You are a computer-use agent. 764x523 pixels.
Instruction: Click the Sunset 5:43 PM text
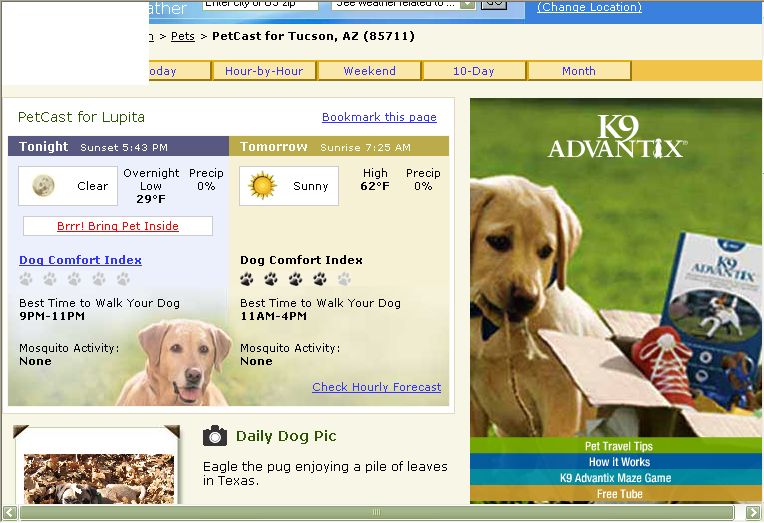tap(124, 147)
